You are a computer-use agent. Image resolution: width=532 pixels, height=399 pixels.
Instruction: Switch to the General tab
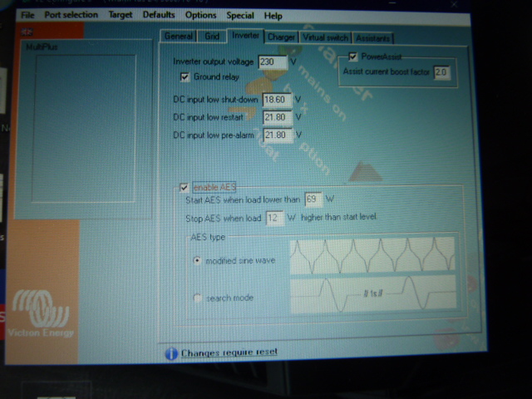pos(178,37)
